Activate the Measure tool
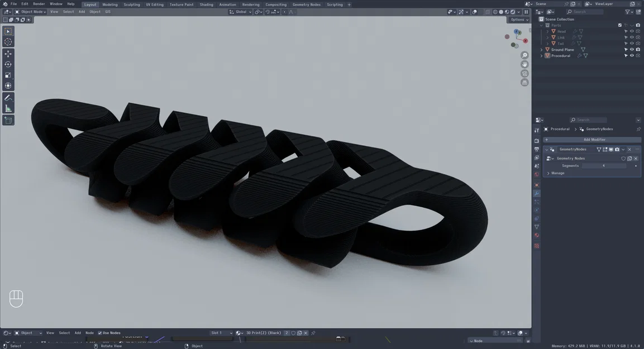The width and height of the screenshot is (644, 349). [x=8, y=108]
